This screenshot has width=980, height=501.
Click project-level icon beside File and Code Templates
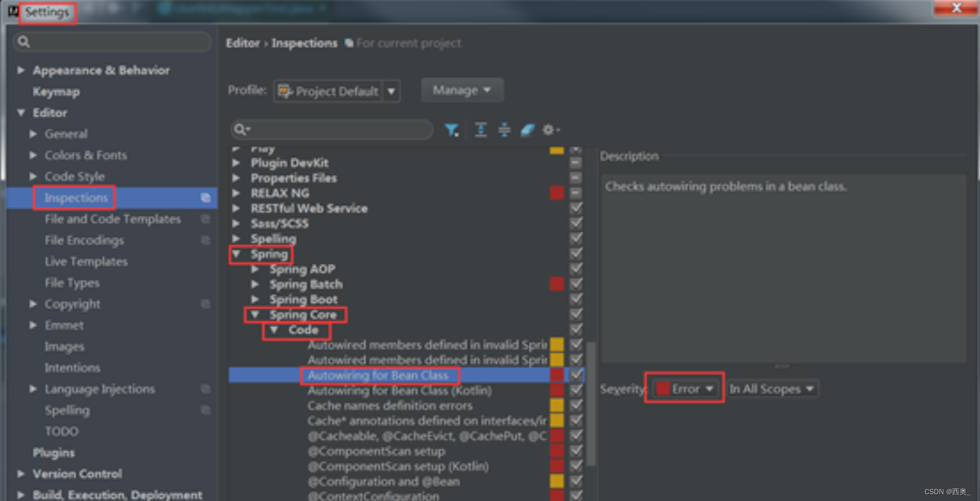coord(206,219)
